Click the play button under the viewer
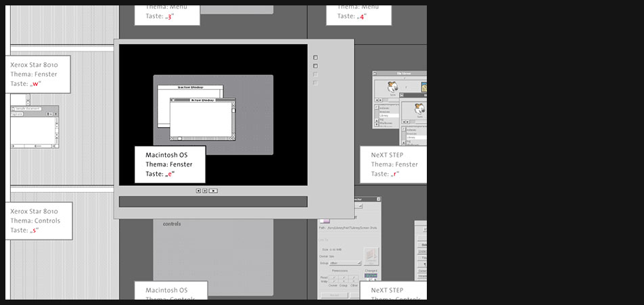This screenshot has width=644, height=305. (x=213, y=191)
